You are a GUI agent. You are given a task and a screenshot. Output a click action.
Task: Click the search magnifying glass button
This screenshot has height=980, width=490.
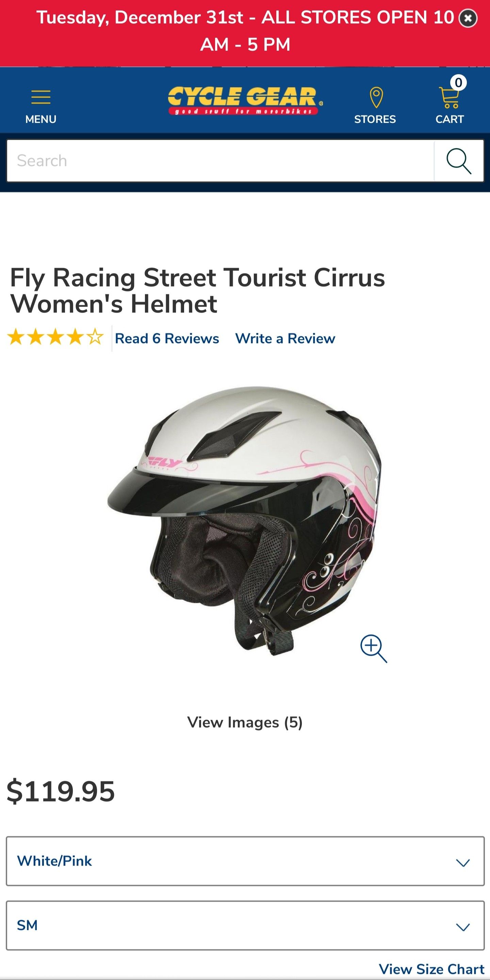[459, 161]
